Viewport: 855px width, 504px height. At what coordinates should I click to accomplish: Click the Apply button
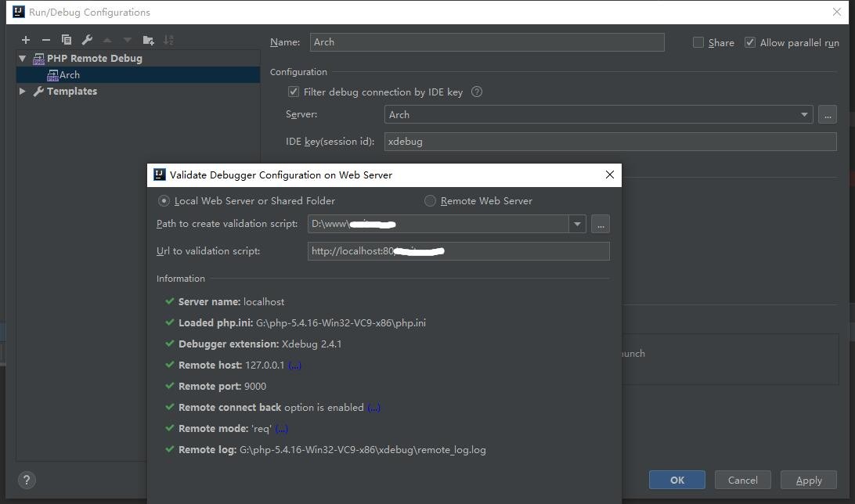(x=809, y=480)
